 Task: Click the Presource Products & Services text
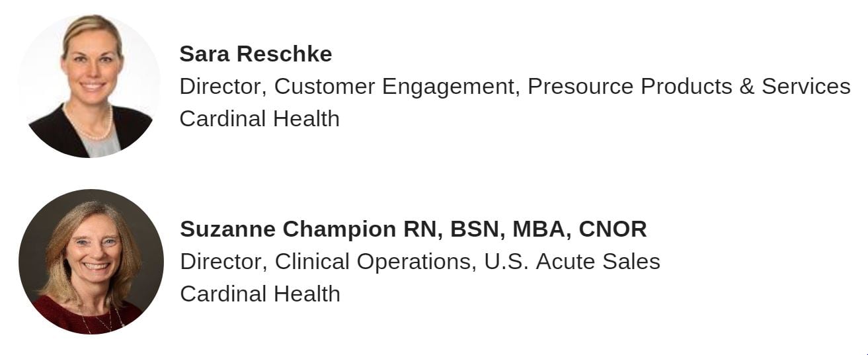pos(689,87)
